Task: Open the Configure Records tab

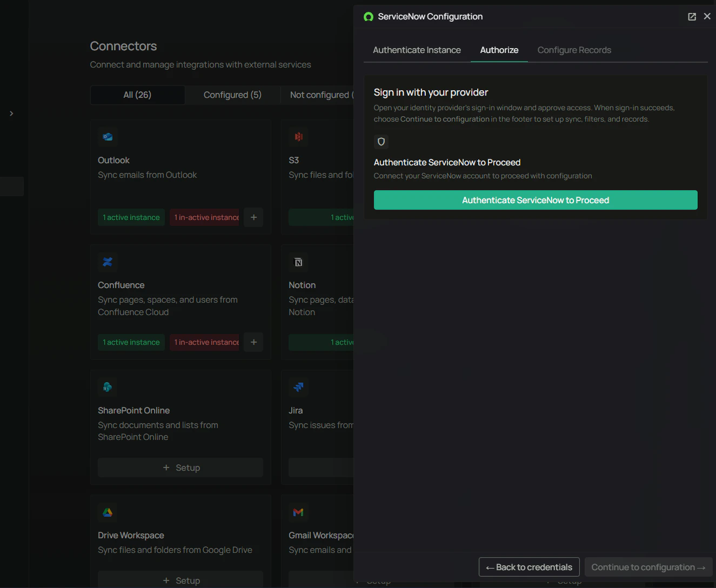Action: click(x=574, y=50)
